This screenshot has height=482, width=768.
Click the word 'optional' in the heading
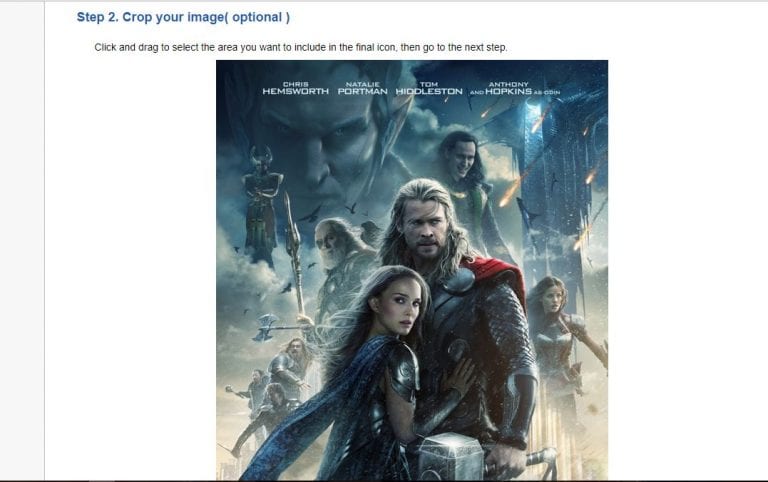(x=257, y=17)
